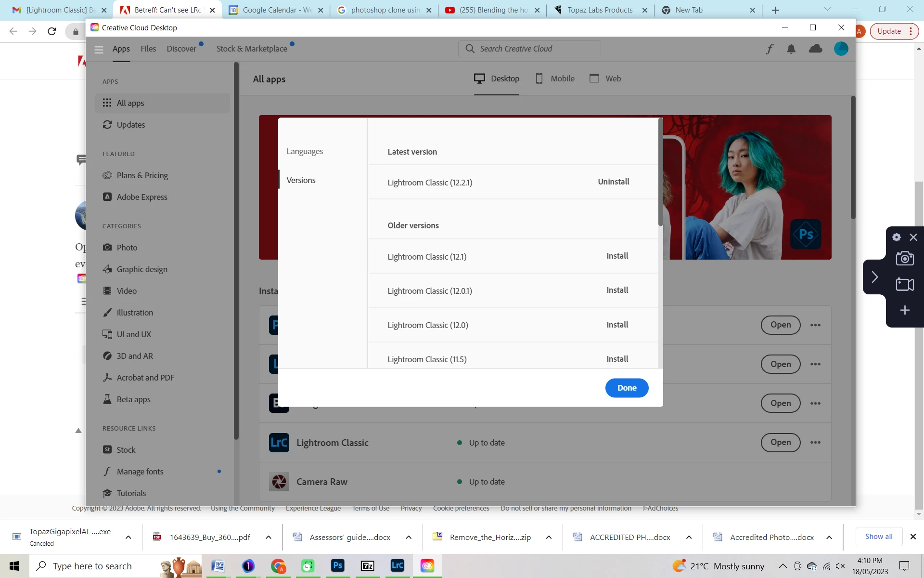Screen dimensions: 924x578
Task: Install Lightroom Classic (12.1)
Action: coord(617,256)
